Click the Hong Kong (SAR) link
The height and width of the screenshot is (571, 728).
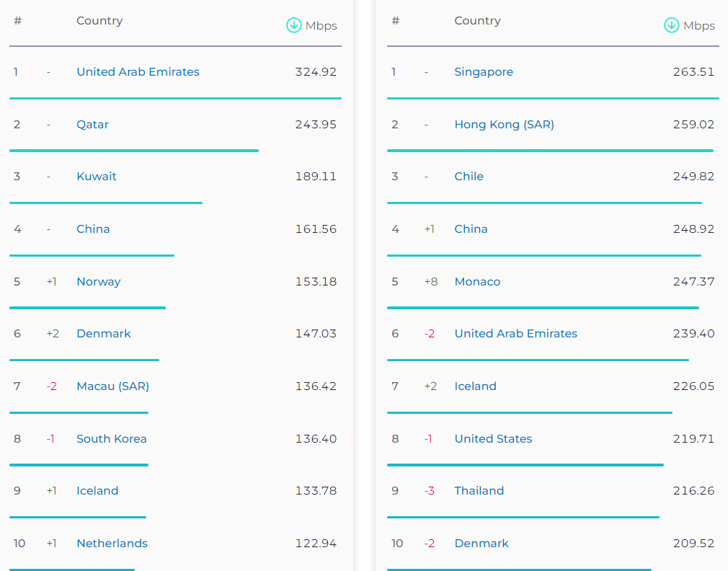pyautogui.click(x=504, y=125)
